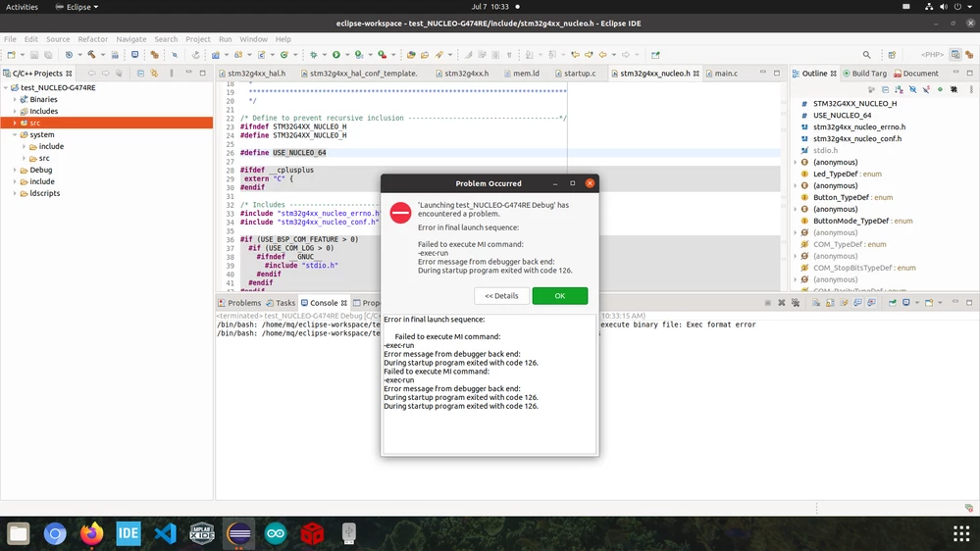Expand the Includes tree node
980x551 pixels.
coord(15,111)
